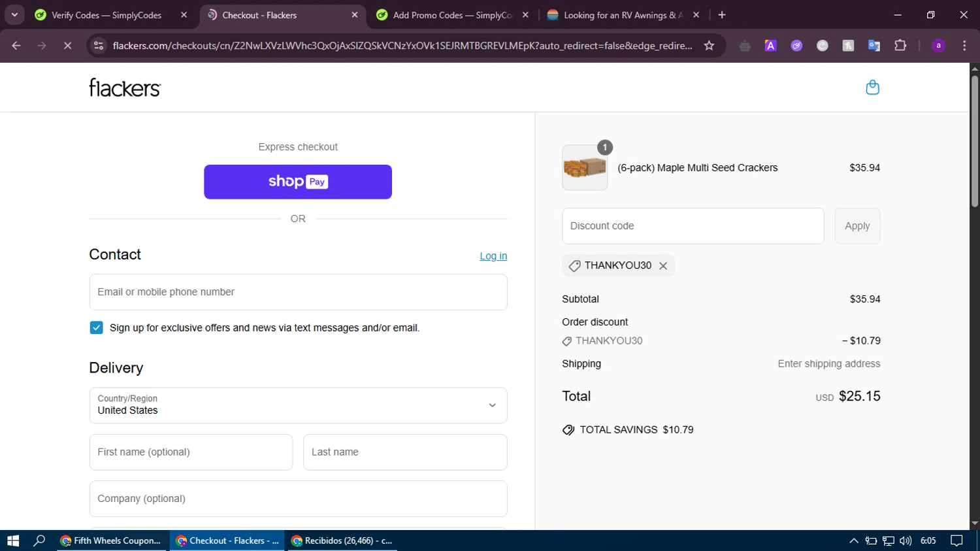980x551 pixels.
Task: Click the flackers logo
Action: coord(125,88)
